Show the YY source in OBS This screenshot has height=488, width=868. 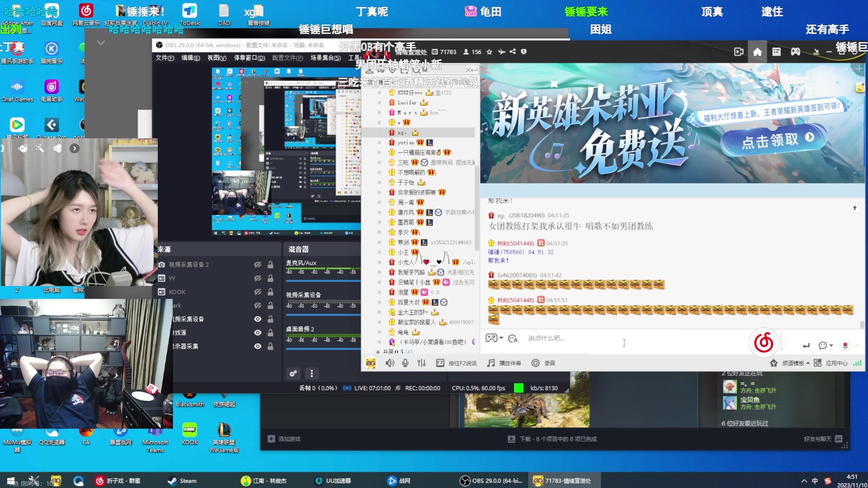(258, 278)
